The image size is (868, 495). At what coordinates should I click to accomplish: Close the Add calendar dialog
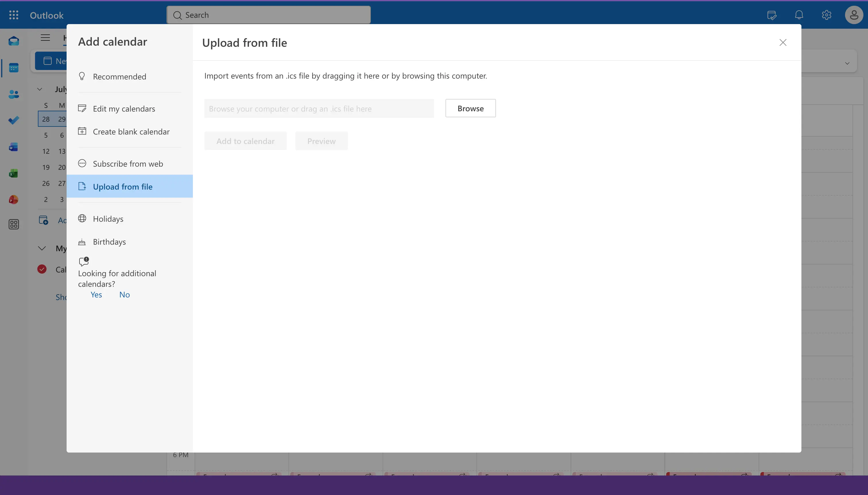point(783,42)
